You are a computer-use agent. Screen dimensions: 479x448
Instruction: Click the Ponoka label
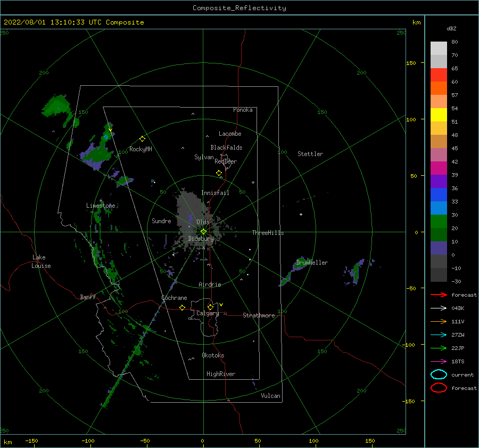[x=243, y=110]
